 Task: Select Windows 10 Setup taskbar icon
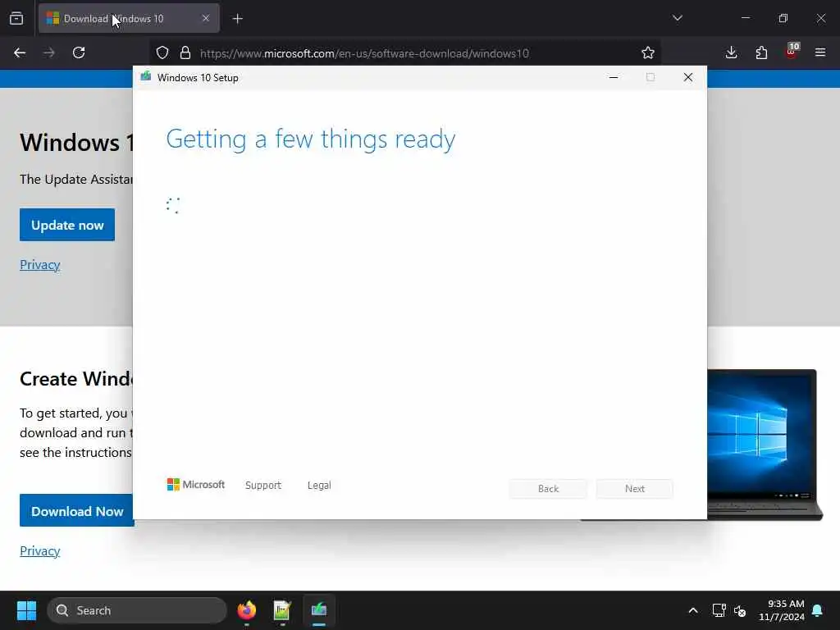point(319,610)
